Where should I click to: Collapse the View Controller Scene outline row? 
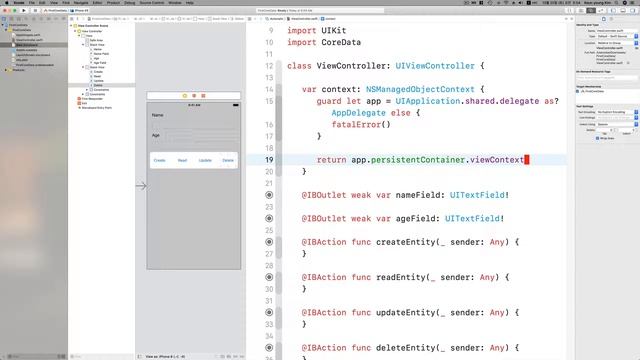coord(71,26)
